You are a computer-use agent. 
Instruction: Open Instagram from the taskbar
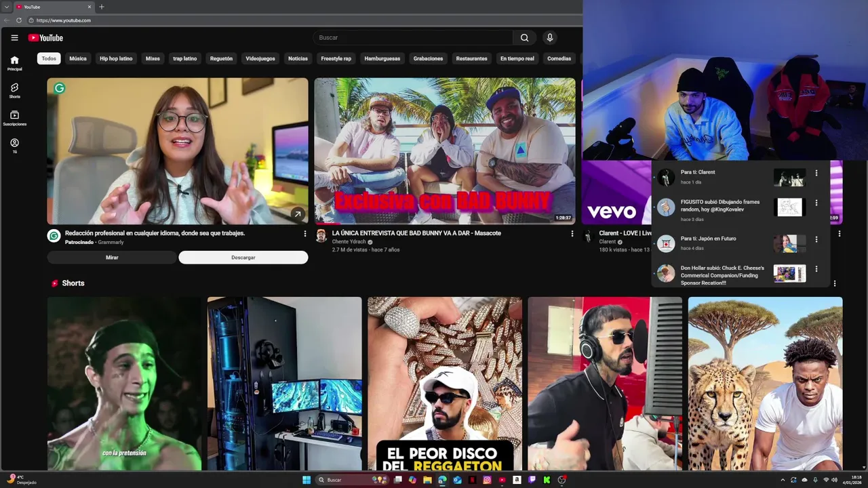click(x=487, y=480)
